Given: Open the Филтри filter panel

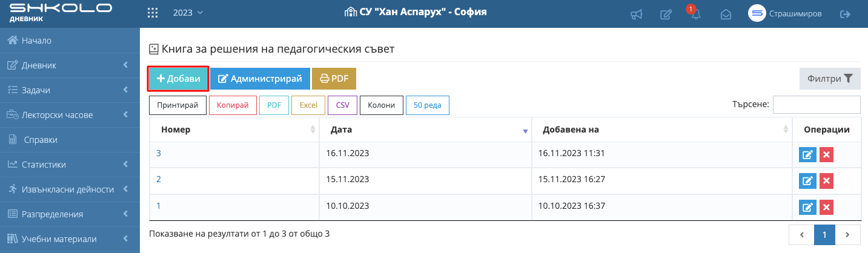Looking at the screenshot, I should coord(830,79).
